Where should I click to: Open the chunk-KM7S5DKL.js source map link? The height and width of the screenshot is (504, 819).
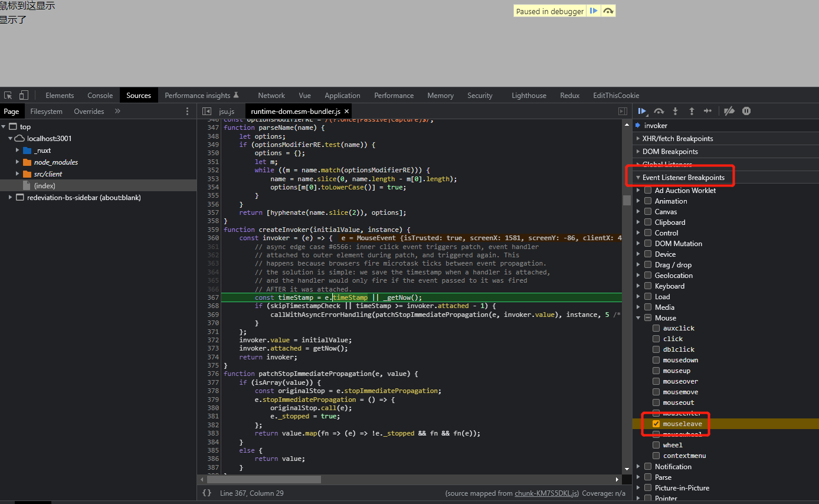546,493
